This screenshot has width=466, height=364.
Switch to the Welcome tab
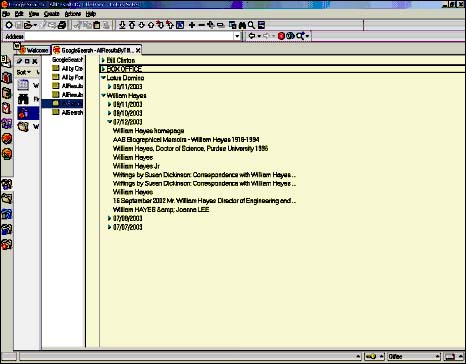tap(34, 50)
